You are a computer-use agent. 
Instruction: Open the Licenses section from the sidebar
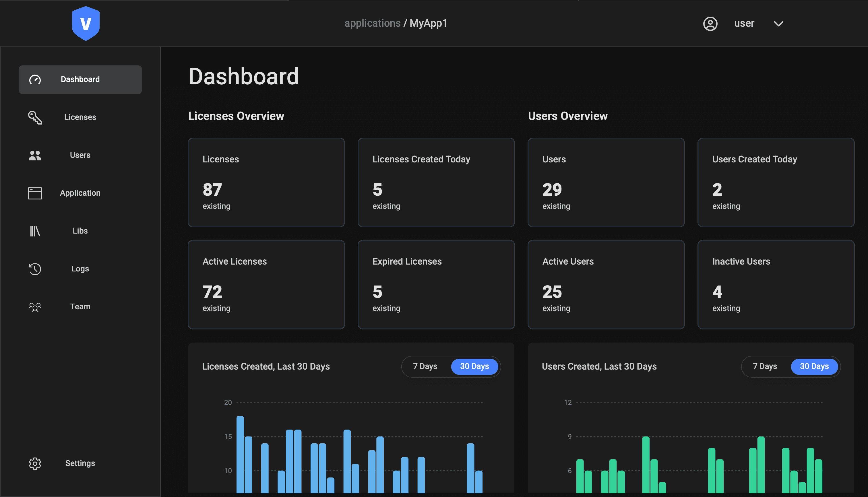(x=80, y=117)
